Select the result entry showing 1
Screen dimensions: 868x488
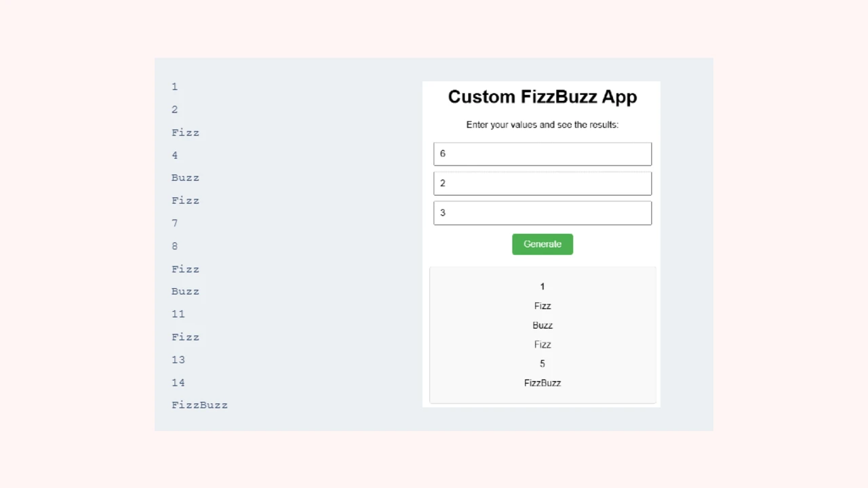542,286
